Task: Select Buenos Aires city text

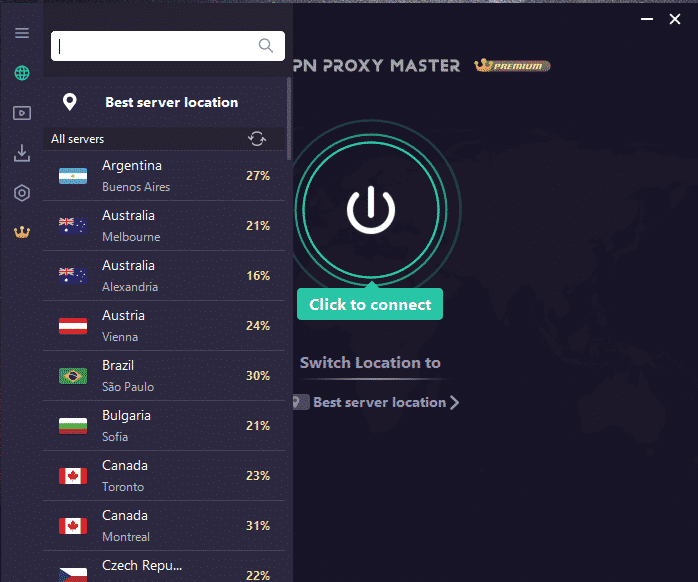Action: pos(136,187)
